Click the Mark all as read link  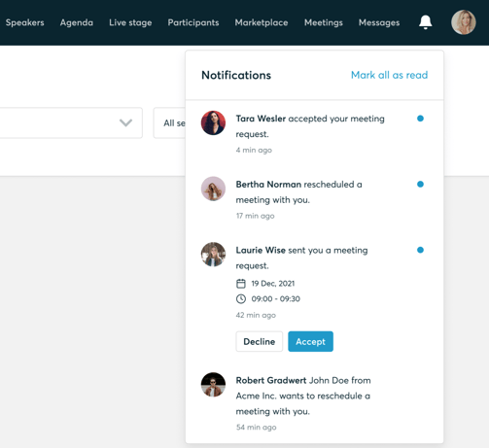389,75
